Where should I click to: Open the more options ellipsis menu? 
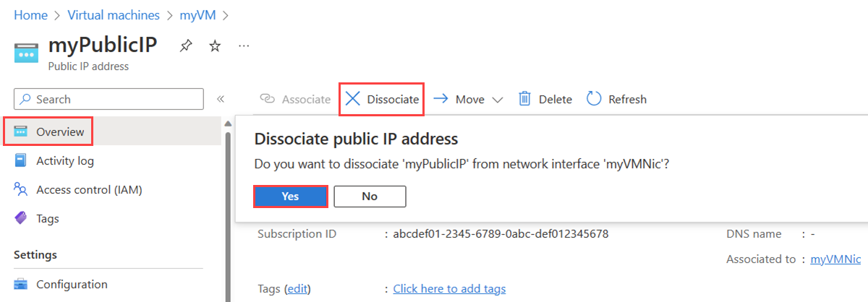[244, 46]
